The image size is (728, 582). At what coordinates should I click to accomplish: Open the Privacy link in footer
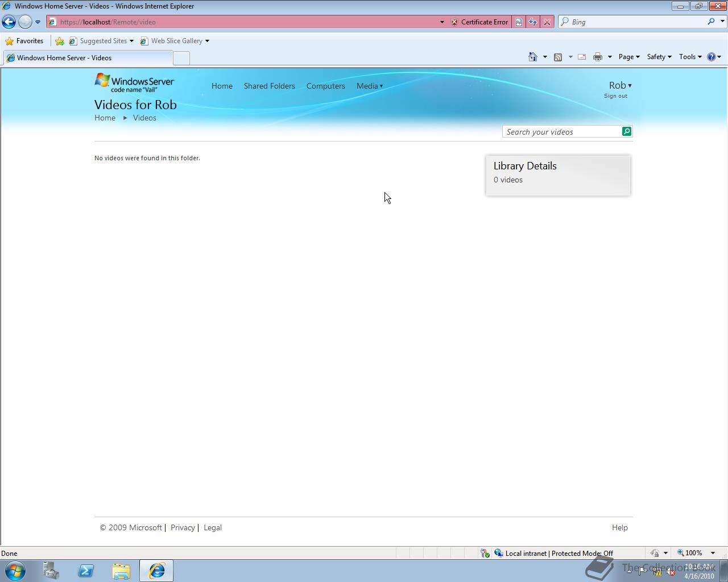[x=183, y=527]
